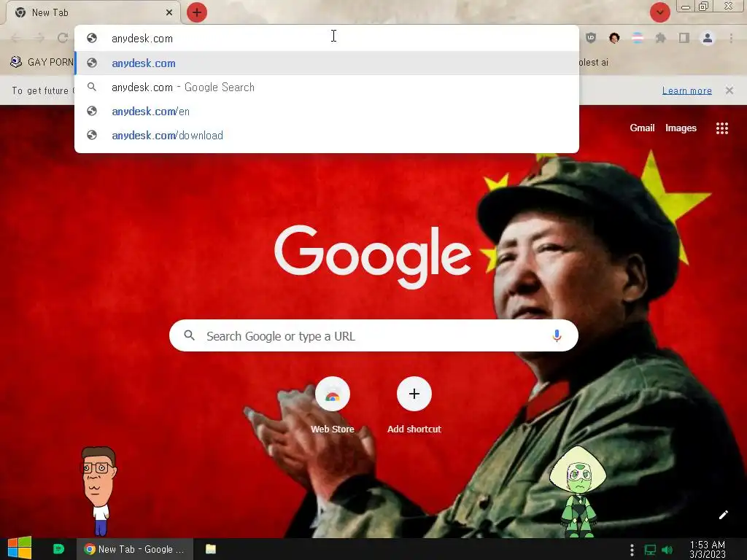Close the New Tab tab
Viewport: 747px width, 560px height.
[169, 12]
